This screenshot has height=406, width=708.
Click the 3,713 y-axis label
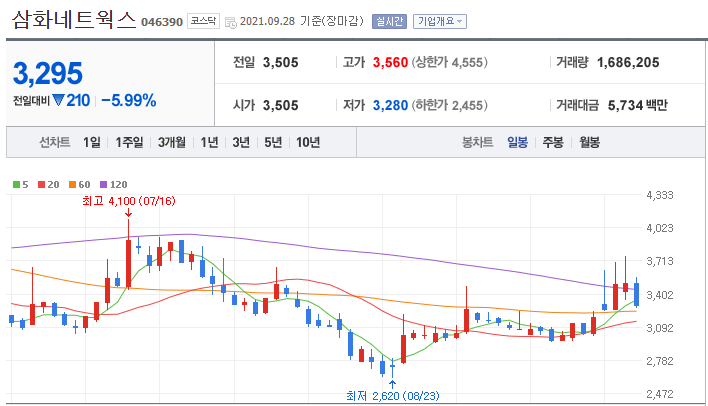coord(660,261)
